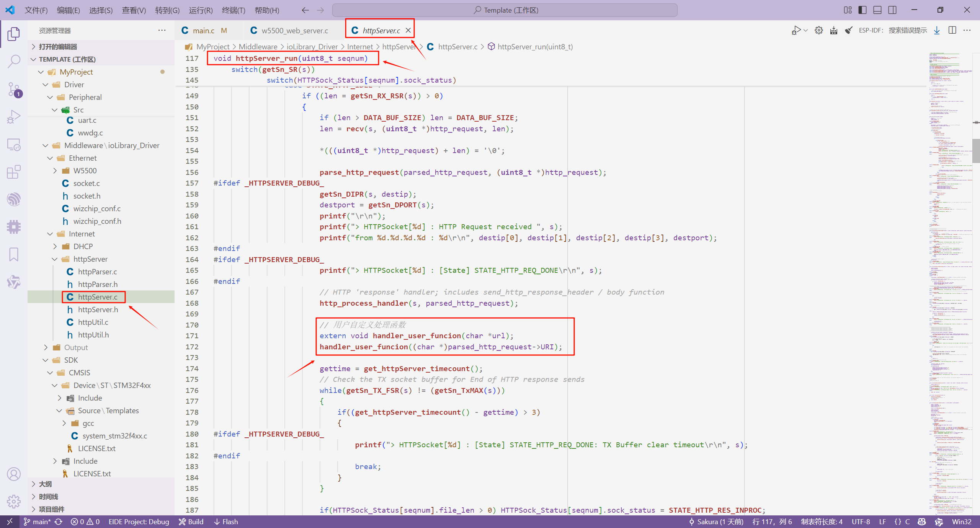The height and width of the screenshot is (528, 980).
Task: Open Run and Debug view
Action: [x=14, y=117]
